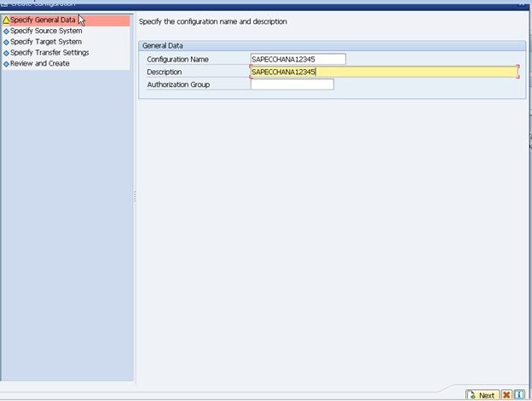Screen dimensions: 532x401
Task: Click the panel splitter handle
Action: click(x=135, y=197)
